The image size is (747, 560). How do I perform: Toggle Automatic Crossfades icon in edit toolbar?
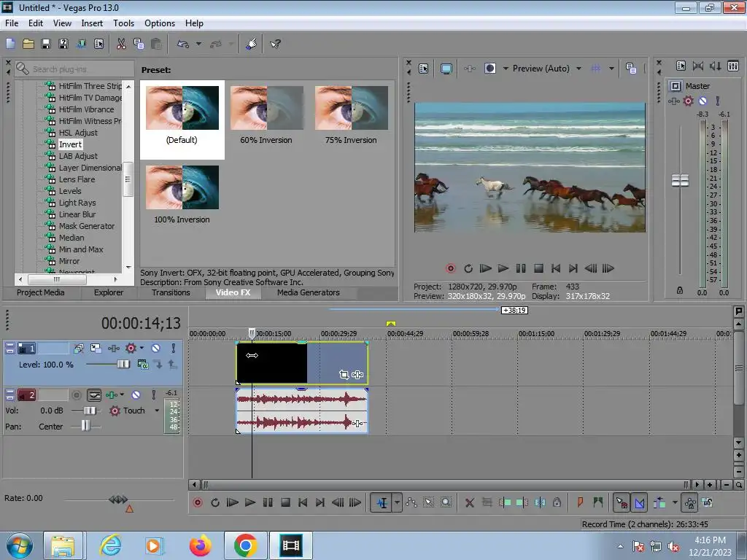click(x=640, y=502)
